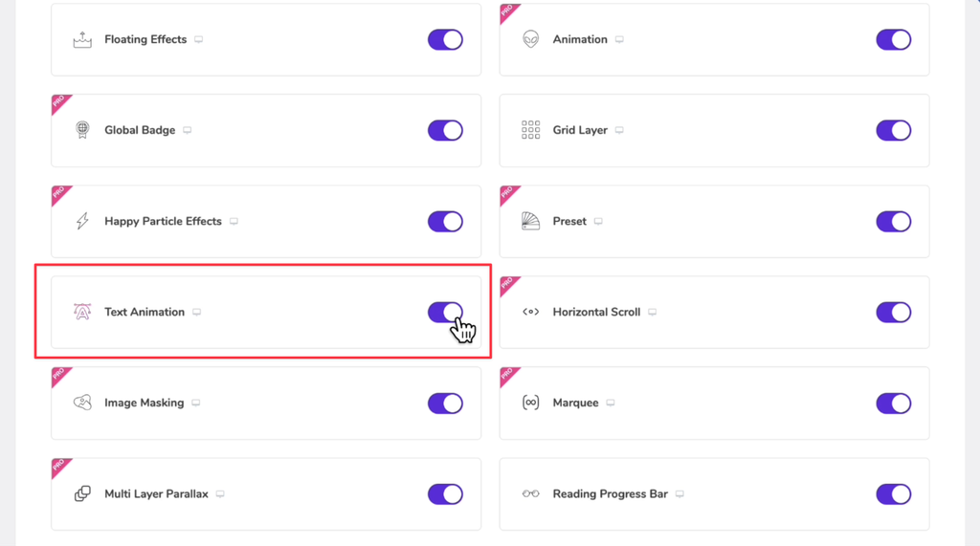Turn off Multi Layer Parallax switch
Screen dimensions: 980x546
tap(445, 494)
